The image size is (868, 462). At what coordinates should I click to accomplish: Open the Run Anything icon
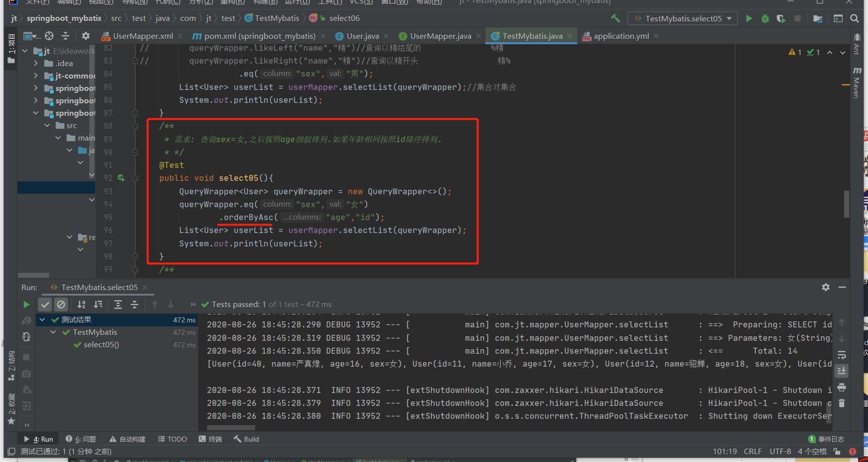838,18
